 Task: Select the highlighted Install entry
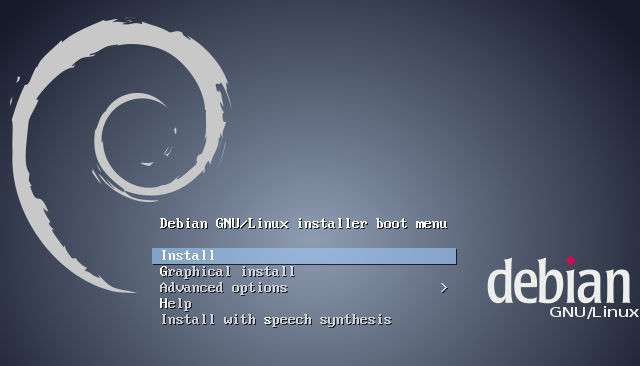(304, 256)
